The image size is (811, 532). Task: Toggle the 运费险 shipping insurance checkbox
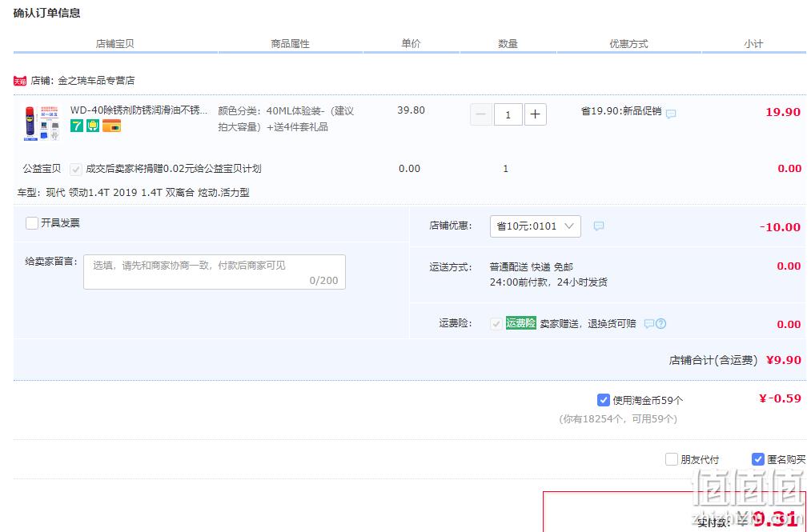[496, 324]
